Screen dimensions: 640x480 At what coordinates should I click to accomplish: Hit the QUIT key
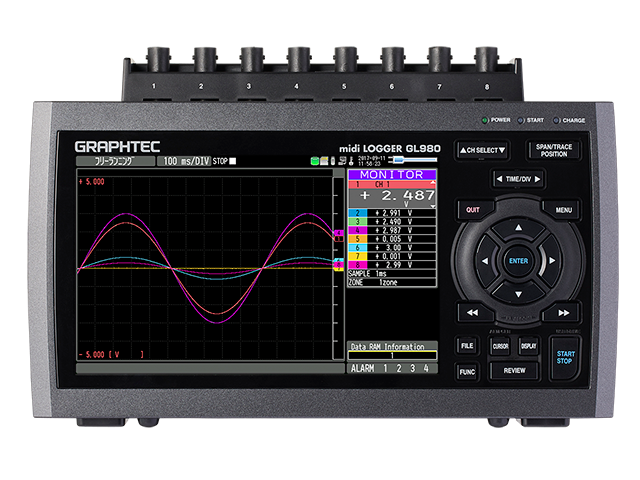[x=473, y=210]
